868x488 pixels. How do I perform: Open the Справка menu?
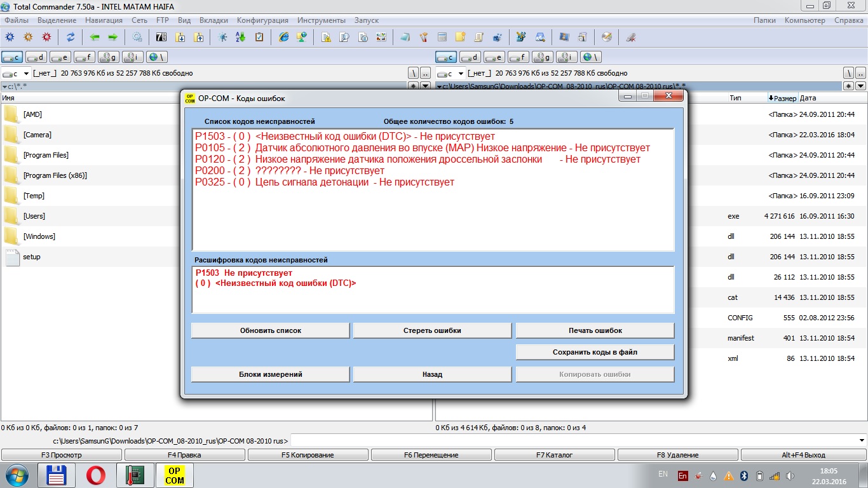[848, 20]
